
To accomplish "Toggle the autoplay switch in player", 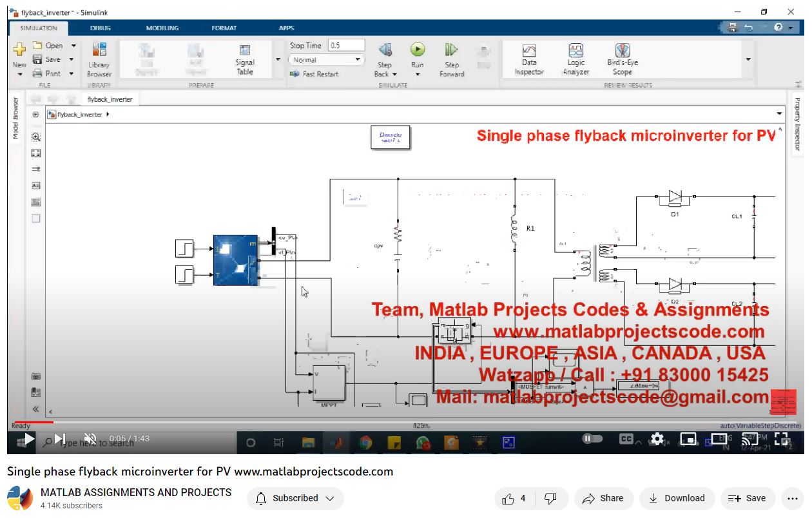I will 592,439.
